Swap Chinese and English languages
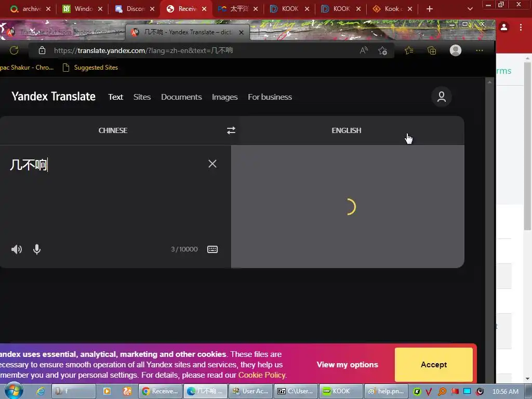The height and width of the screenshot is (399, 532). click(231, 130)
